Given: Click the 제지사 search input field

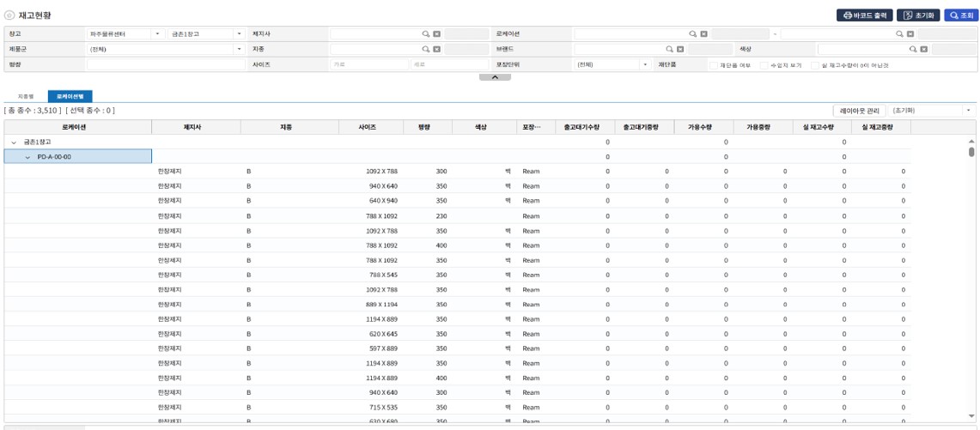Looking at the screenshot, I should click(375, 33).
